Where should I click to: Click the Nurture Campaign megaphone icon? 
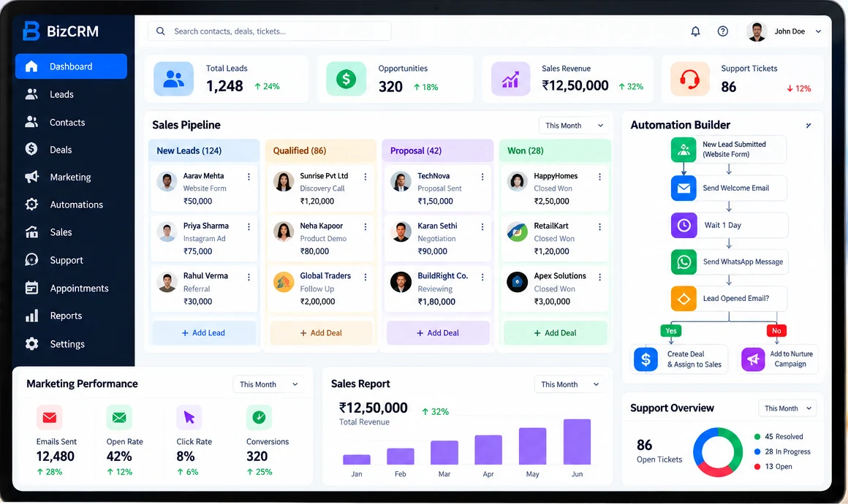753,359
